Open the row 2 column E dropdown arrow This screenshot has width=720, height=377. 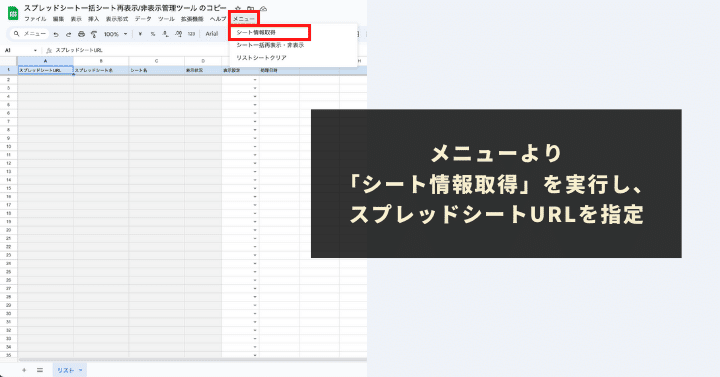(255, 80)
